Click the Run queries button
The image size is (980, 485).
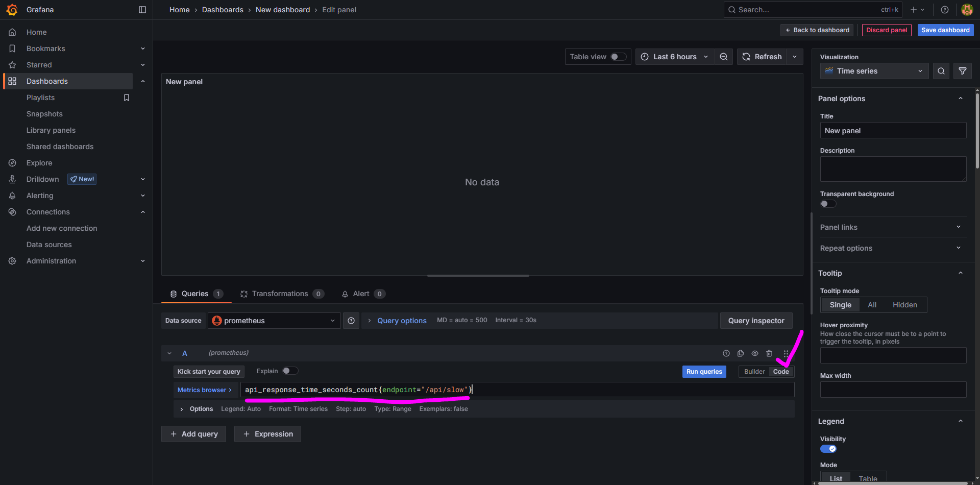click(704, 372)
